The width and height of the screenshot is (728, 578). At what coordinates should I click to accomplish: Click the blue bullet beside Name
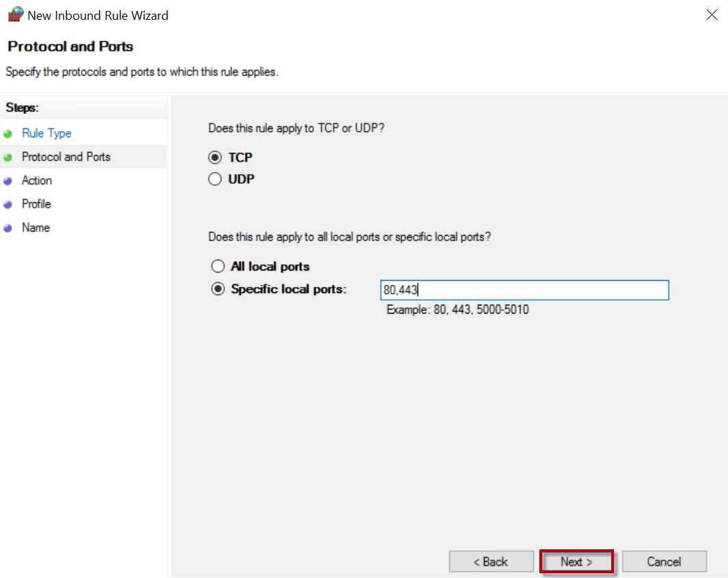pos(8,228)
